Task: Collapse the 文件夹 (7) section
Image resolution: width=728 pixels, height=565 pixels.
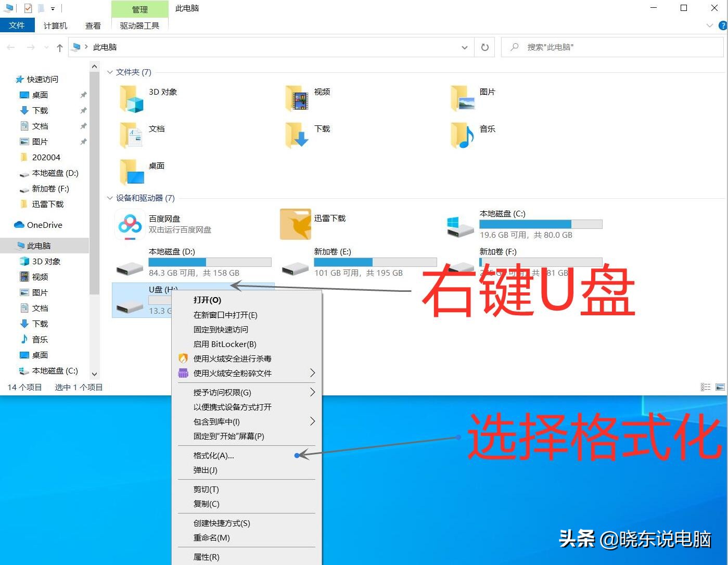Action: pos(110,72)
